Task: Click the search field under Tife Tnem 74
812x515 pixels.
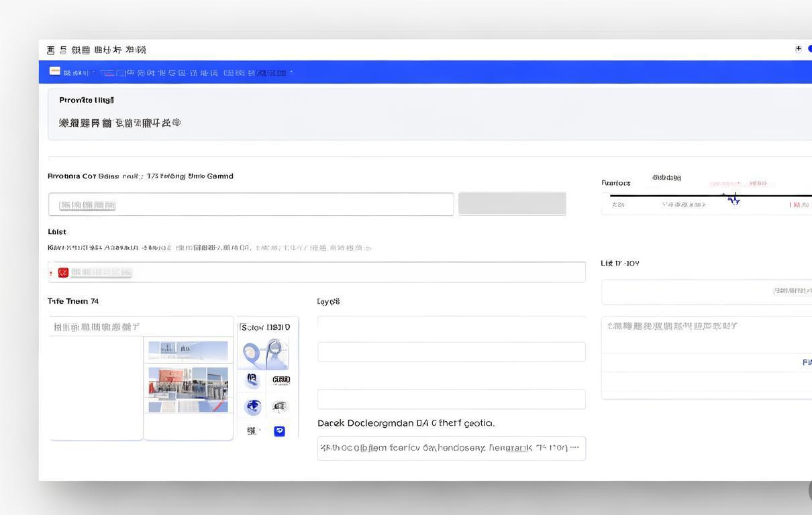Action: [141, 327]
